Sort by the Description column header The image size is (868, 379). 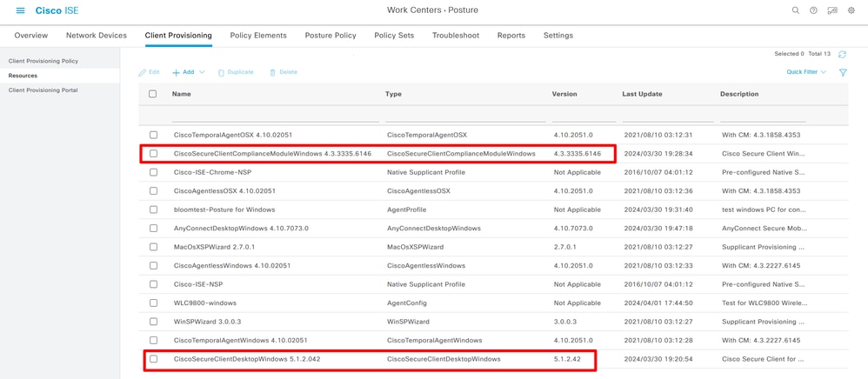click(739, 94)
